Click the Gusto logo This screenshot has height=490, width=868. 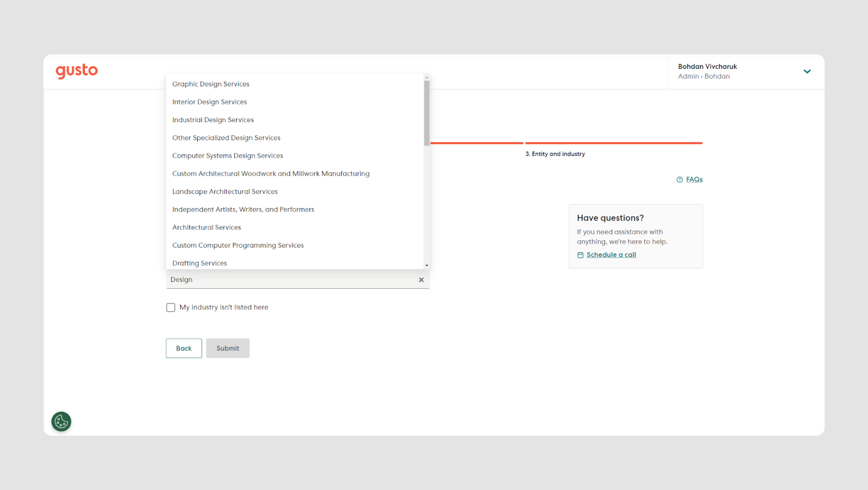point(77,71)
